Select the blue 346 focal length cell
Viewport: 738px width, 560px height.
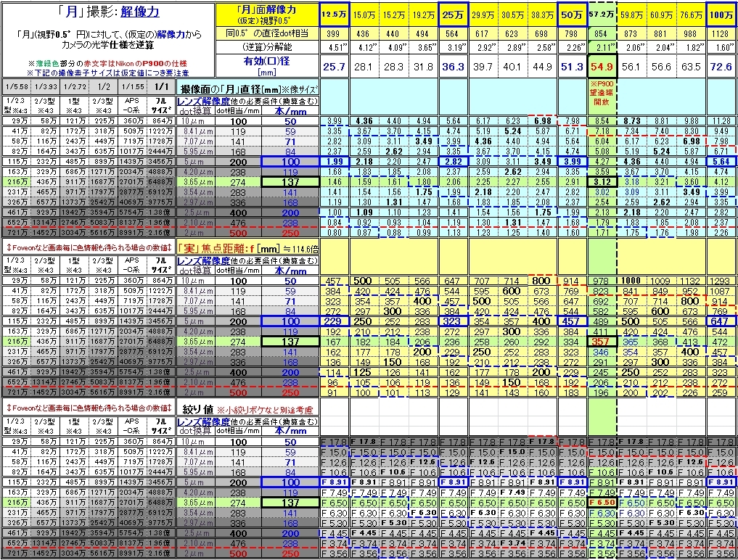(x=602, y=352)
